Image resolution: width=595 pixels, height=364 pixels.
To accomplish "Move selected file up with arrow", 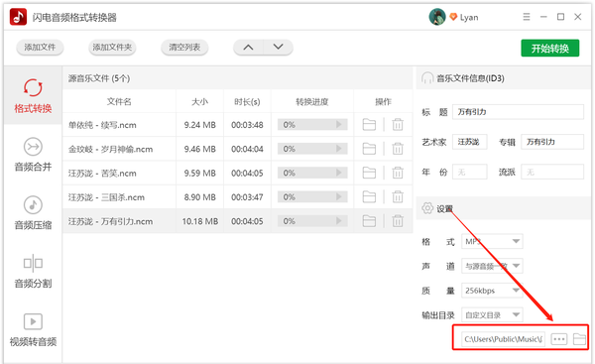I will [248, 48].
